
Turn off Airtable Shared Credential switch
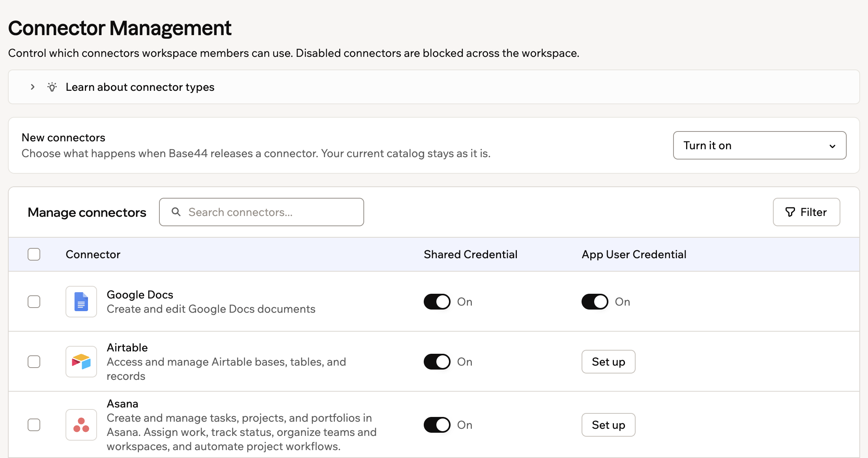[x=437, y=362]
